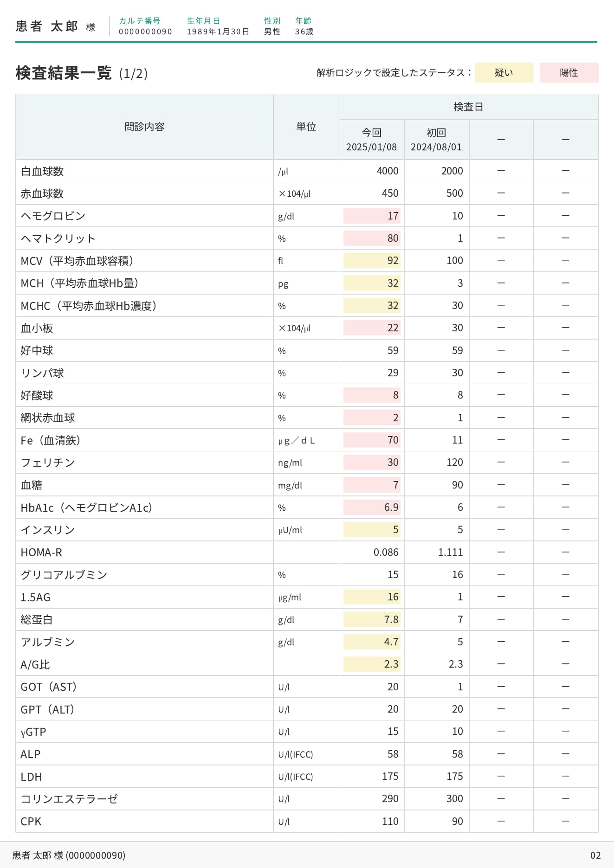Click the footer page number 02
The width and height of the screenshot is (614, 868).
tap(595, 855)
